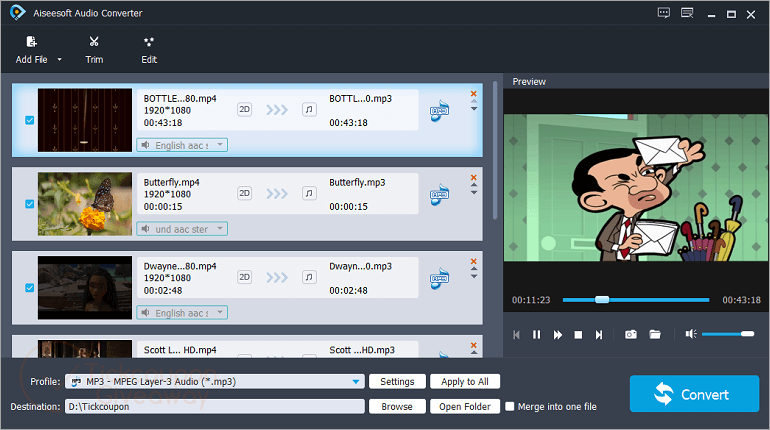Open output format icon for Butterfly.mp3
Screen dimensions: 770x430
tap(440, 195)
